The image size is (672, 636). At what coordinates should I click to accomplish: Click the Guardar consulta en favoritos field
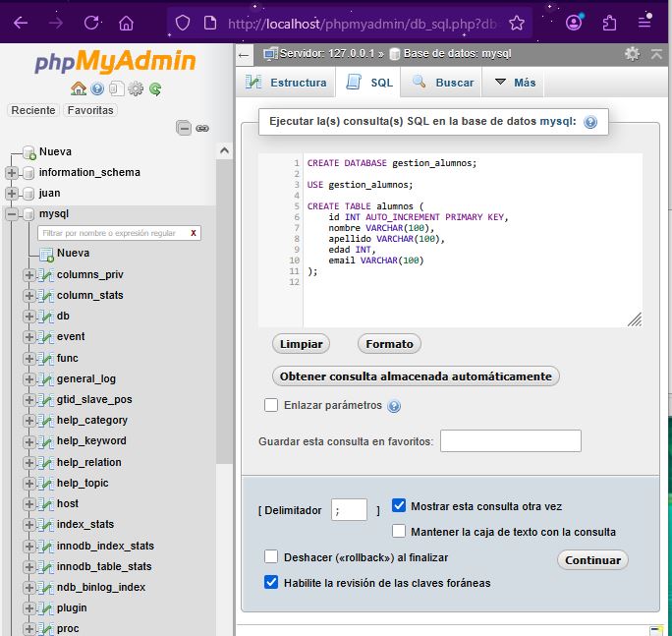pos(510,441)
